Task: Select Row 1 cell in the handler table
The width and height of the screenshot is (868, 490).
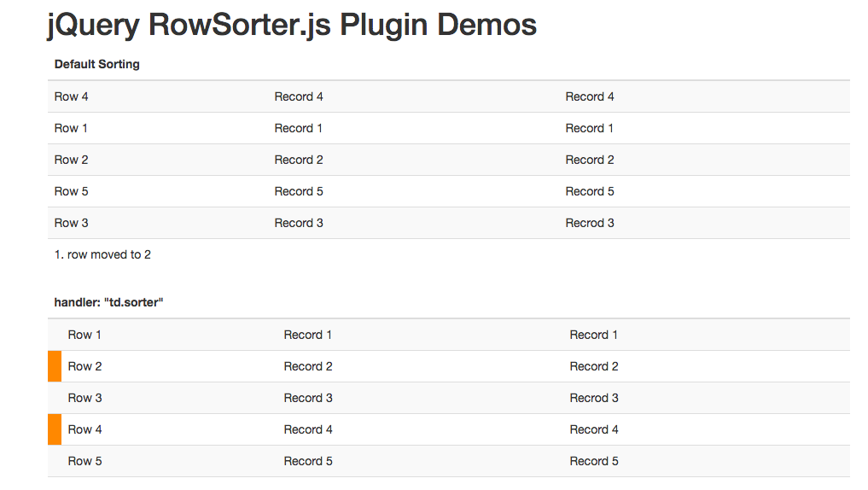Action: point(84,335)
